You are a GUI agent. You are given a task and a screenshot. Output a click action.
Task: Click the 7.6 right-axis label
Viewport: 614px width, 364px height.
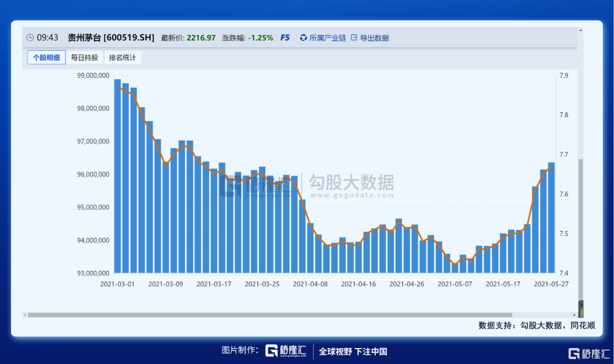[x=564, y=194]
